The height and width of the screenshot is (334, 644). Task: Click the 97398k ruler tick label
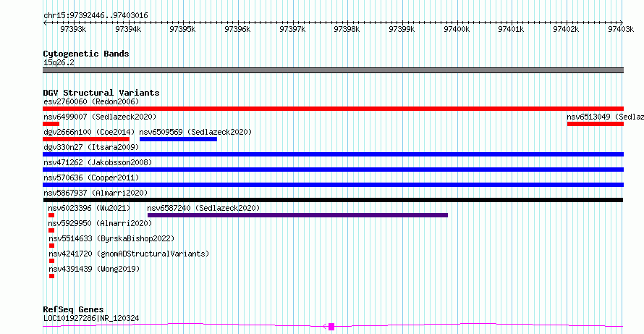(347, 29)
